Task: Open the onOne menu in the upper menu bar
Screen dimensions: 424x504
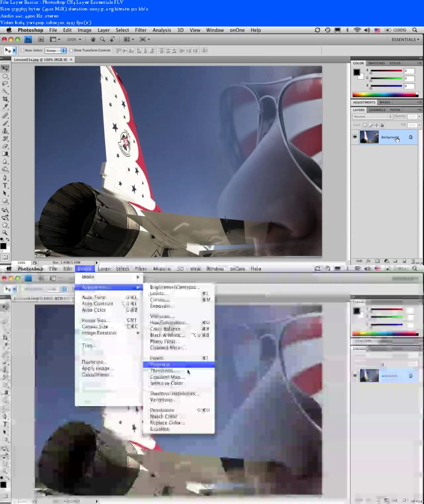Action: coord(237,30)
